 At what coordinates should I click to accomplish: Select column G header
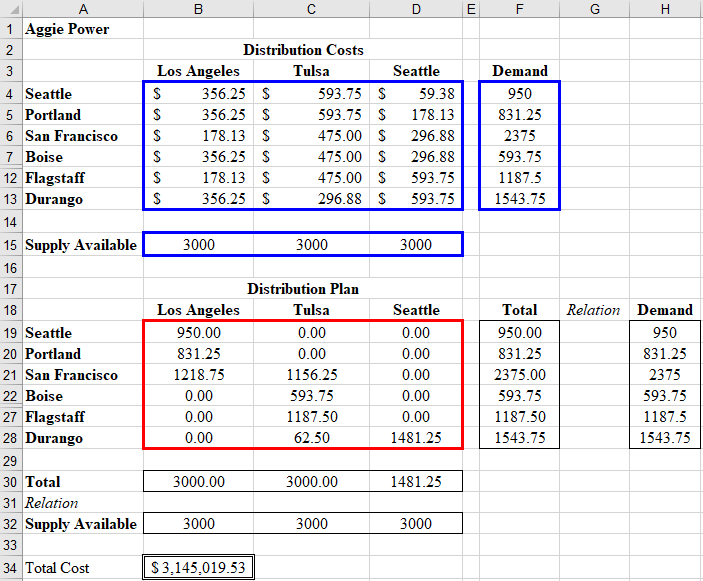(595, 9)
